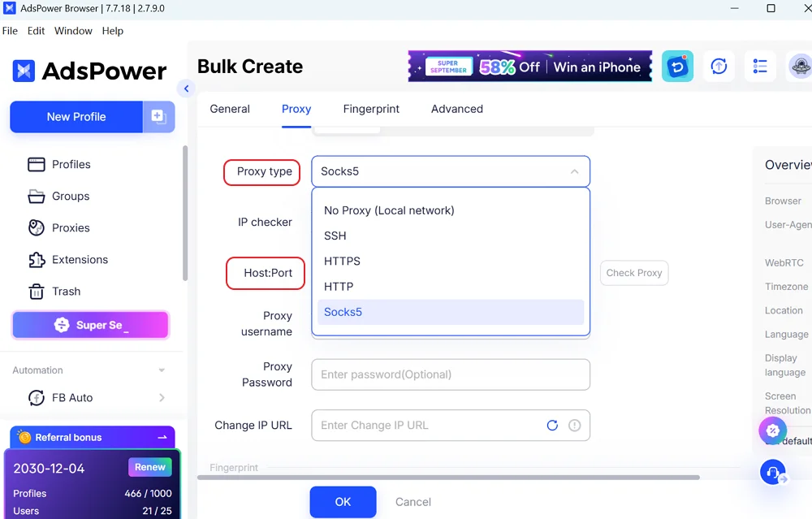Open the Trash section
The height and width of the screenshot is (519, 812).
click(54, 291)
